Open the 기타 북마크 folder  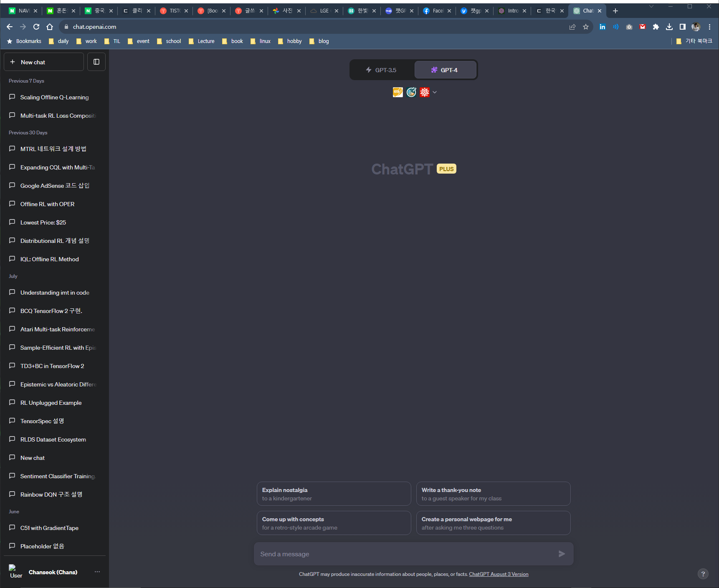tap(694, 41)
